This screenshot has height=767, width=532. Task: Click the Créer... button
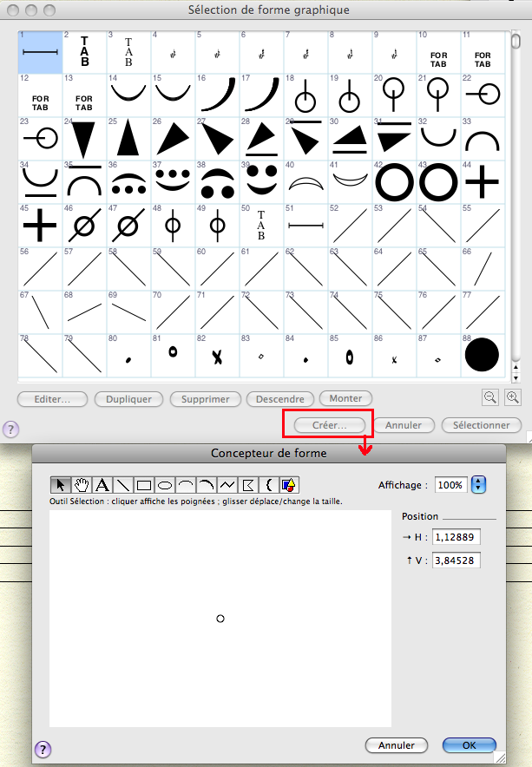(329, 425)
